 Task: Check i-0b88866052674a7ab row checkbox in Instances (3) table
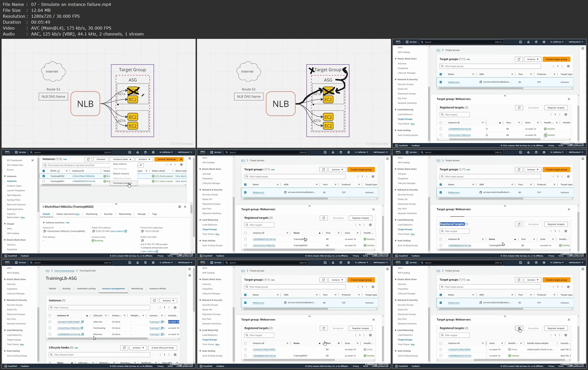pos(50,334)
